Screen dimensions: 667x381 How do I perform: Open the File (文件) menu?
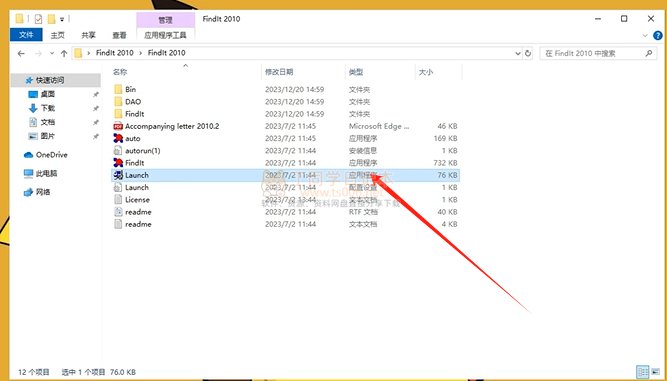pos(26,35)
